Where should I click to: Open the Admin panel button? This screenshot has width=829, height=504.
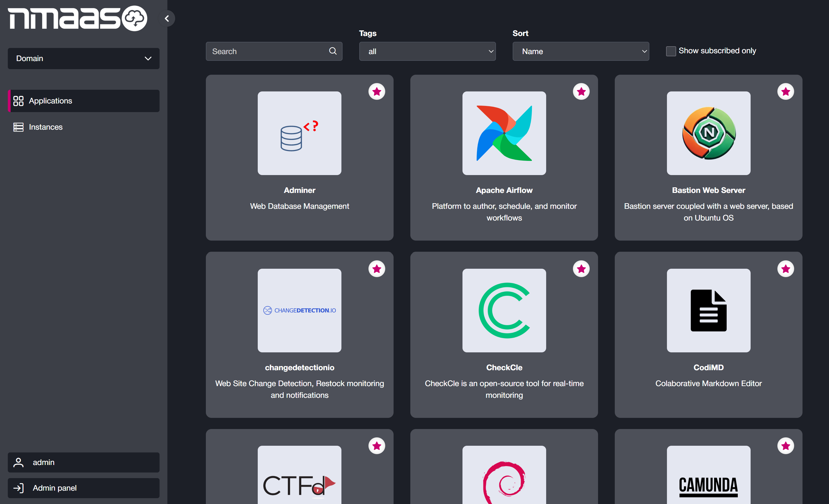tap(83, 488)
